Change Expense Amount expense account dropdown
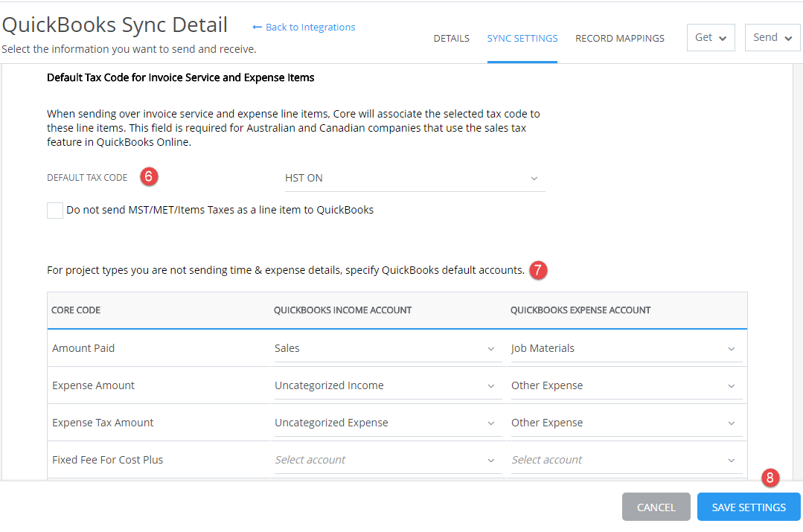803x532 pixels. click(x=627, y=385)
